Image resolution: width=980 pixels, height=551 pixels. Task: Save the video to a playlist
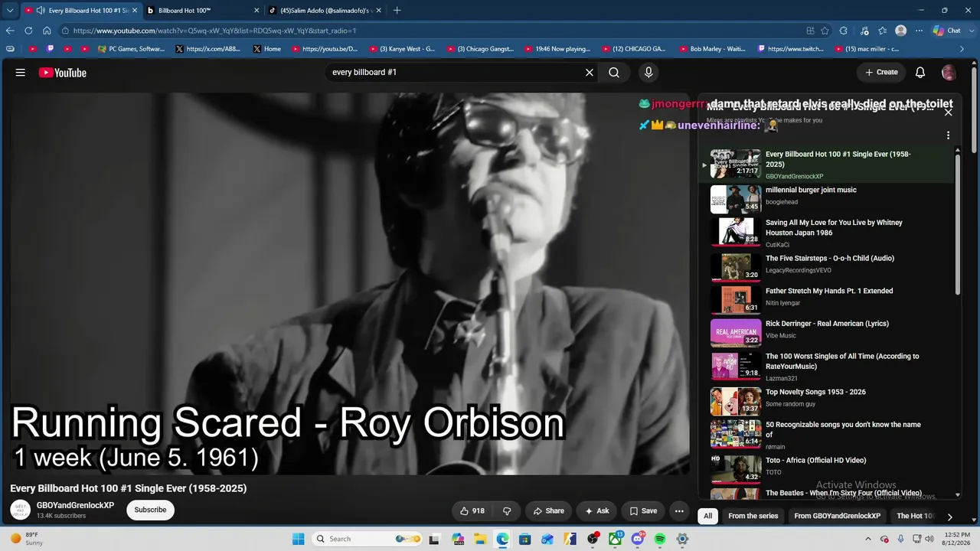click(643, 511)
